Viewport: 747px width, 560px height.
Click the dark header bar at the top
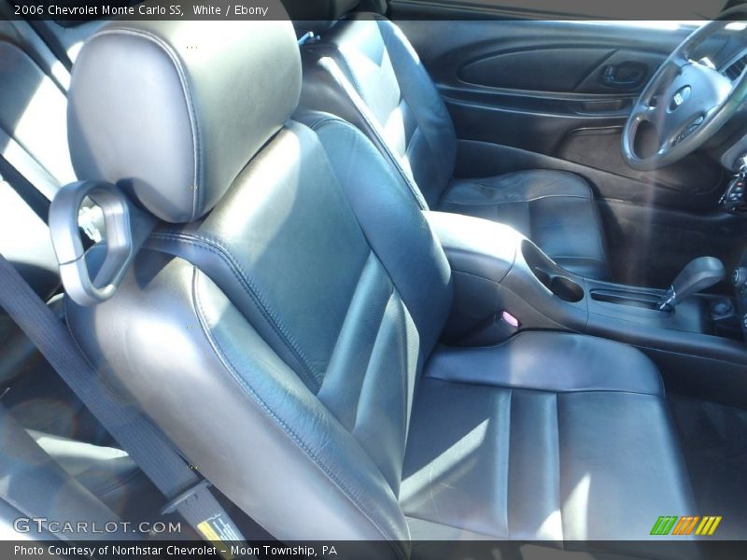[x=373, y=9]
